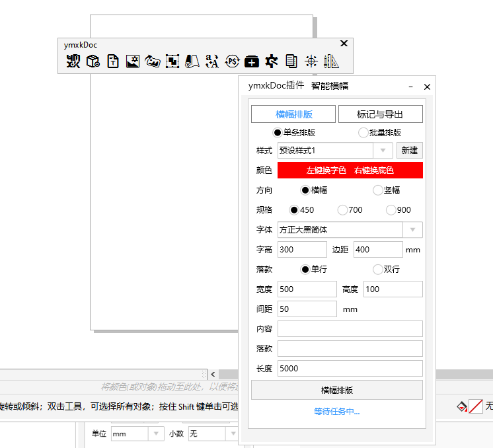Viewport: 493px width, 448px height.
Task: Click the no-fill red slash swatch
Action: pyautogui.click(x=476, y=406)
